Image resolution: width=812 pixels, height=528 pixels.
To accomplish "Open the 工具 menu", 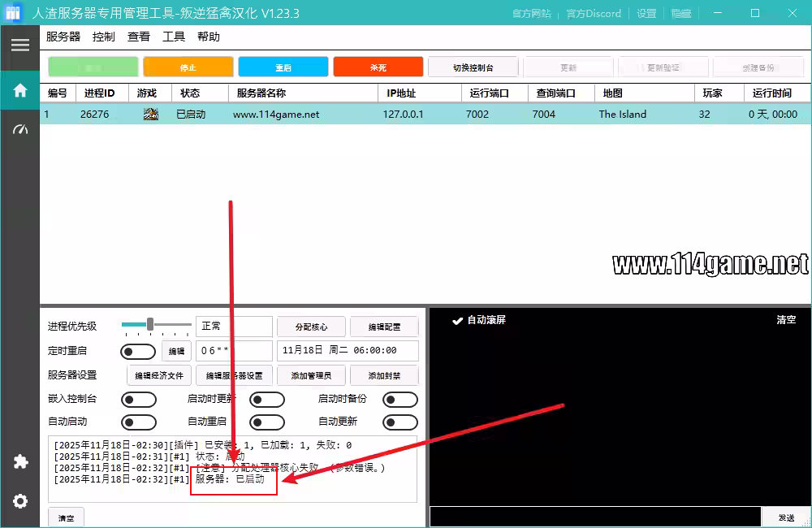I will [x=173, y=37].
